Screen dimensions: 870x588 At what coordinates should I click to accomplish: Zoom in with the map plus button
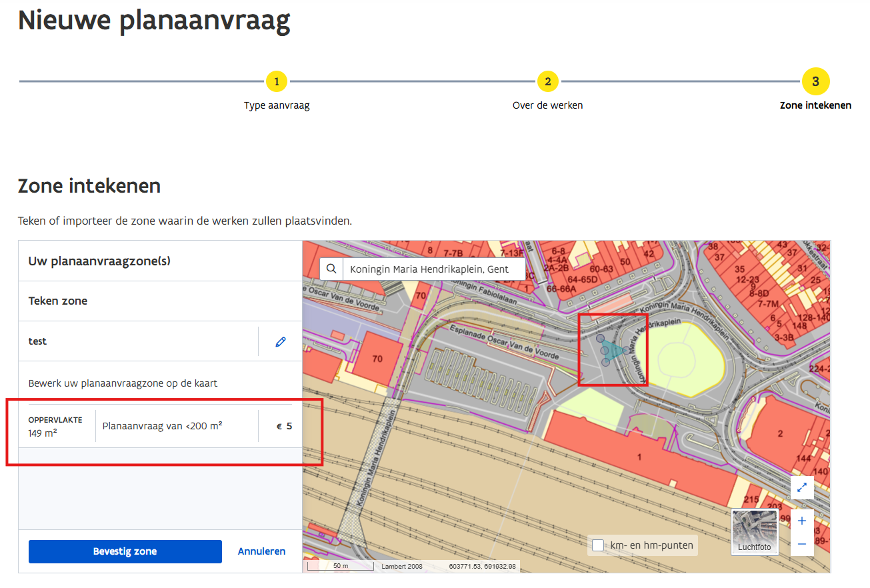[x=801, y=521]
